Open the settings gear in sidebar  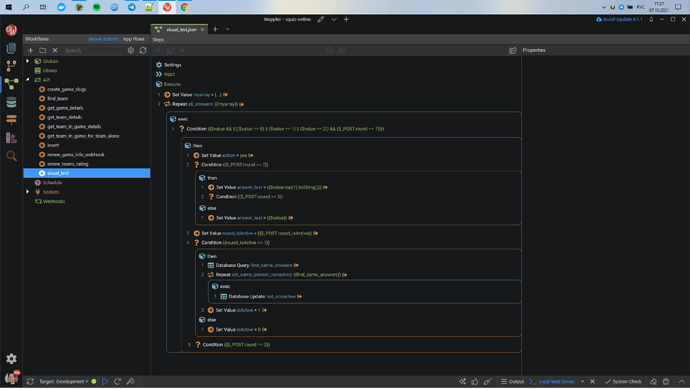11,359
